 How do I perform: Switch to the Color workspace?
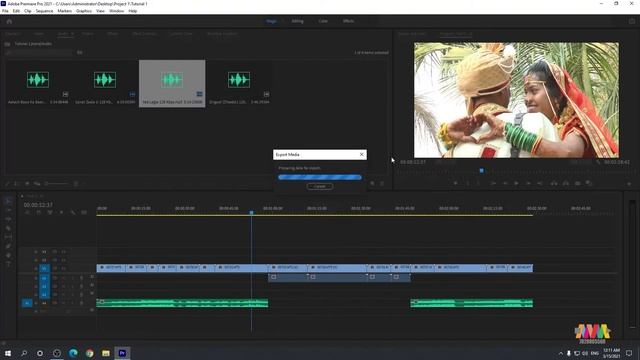[x=323, y=21]
